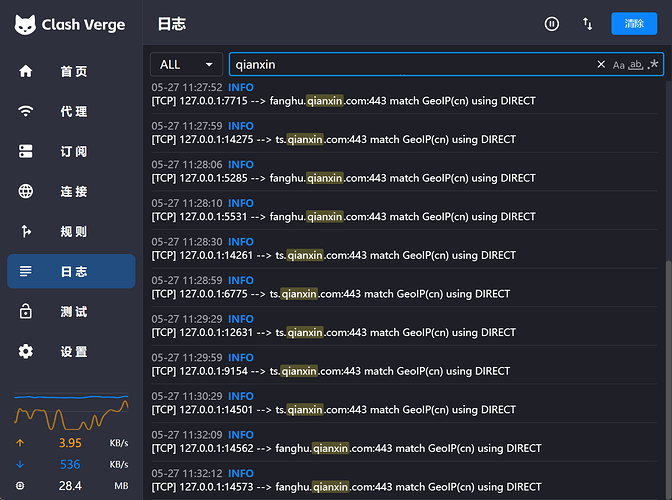This screenshot has width=672, height=500.
Task: Click the server-stack subscription icon
Action: coord(26,151)
